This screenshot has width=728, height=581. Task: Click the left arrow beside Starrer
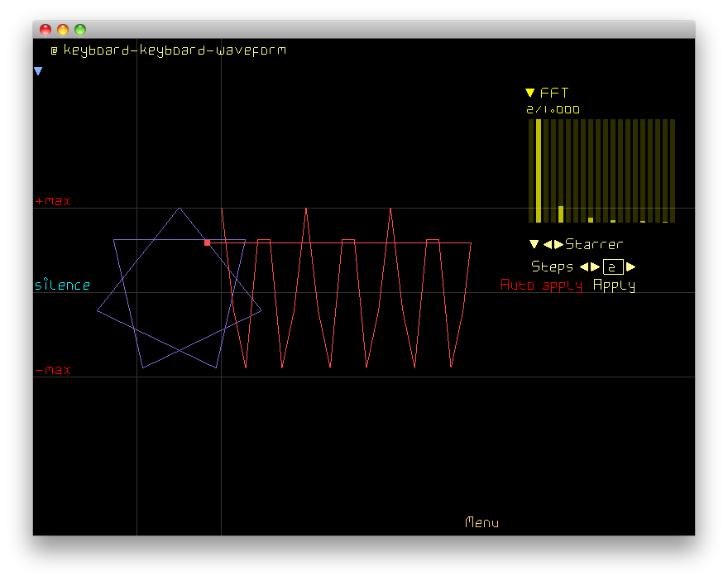click(547, 244)
